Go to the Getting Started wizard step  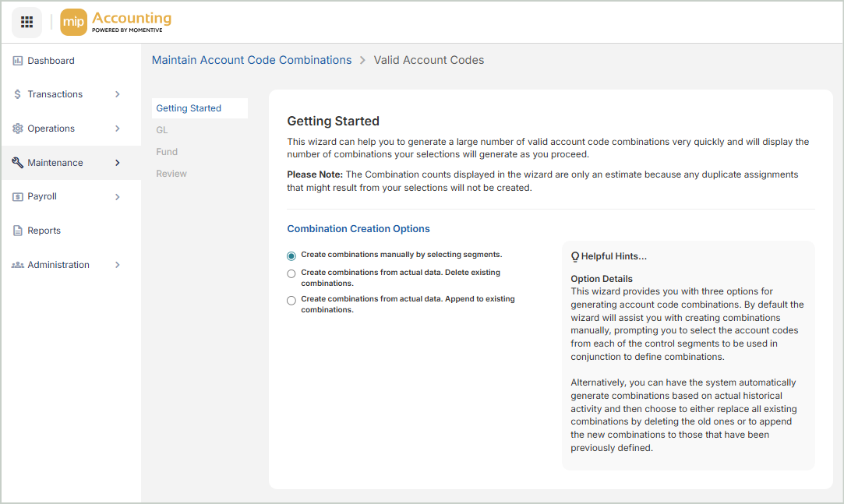click(189, 108)
